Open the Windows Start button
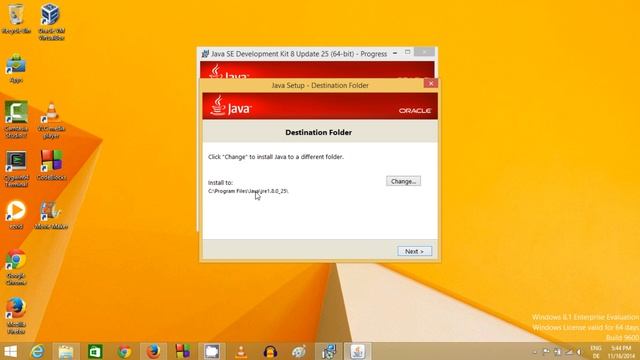Image resolution: width=640 pixels, height=360 pixels. coord(10,351)
